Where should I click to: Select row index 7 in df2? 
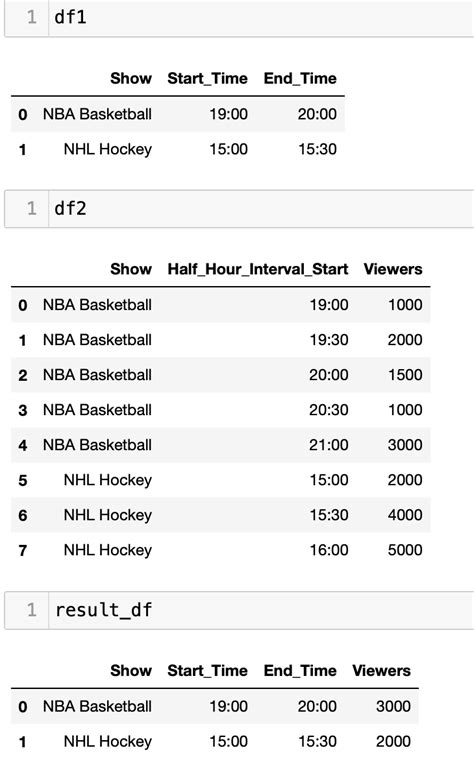(x=23, y=550)
